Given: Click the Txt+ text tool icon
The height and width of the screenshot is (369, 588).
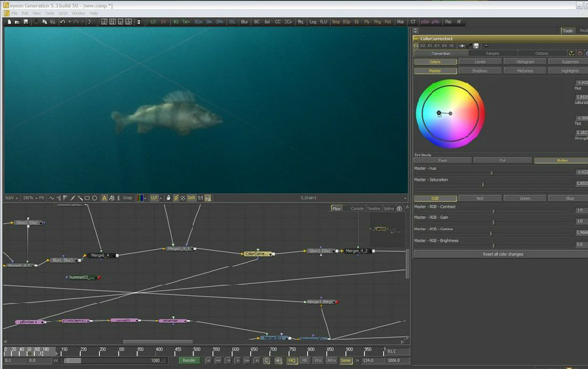Looking at the screenshot, I should pos(186,22).
